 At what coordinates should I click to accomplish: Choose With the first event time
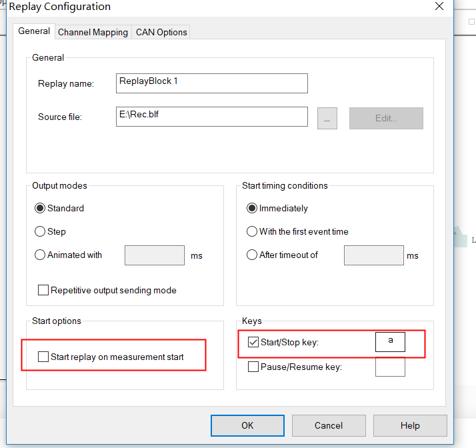tap(252, 231)
